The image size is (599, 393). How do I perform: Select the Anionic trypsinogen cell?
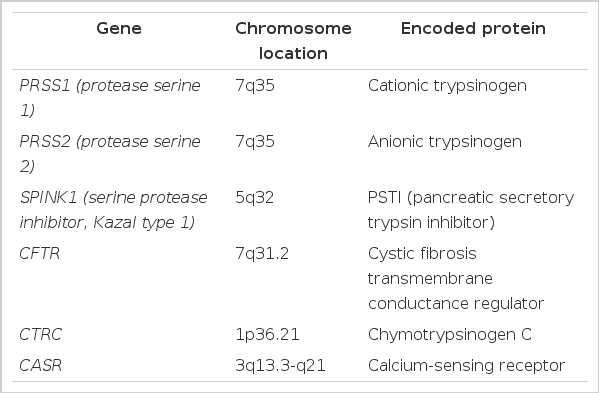tap(445, 142)
